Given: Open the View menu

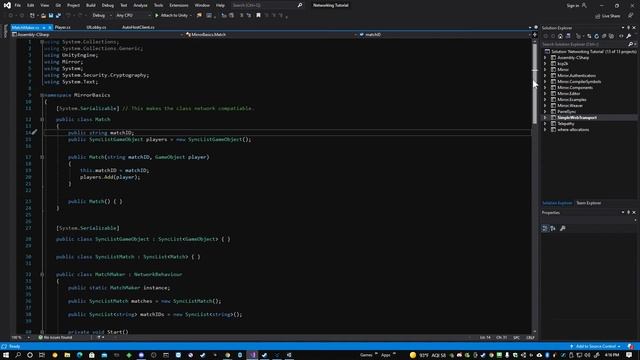Looking at the screenshot, I should tap(44, 5).
